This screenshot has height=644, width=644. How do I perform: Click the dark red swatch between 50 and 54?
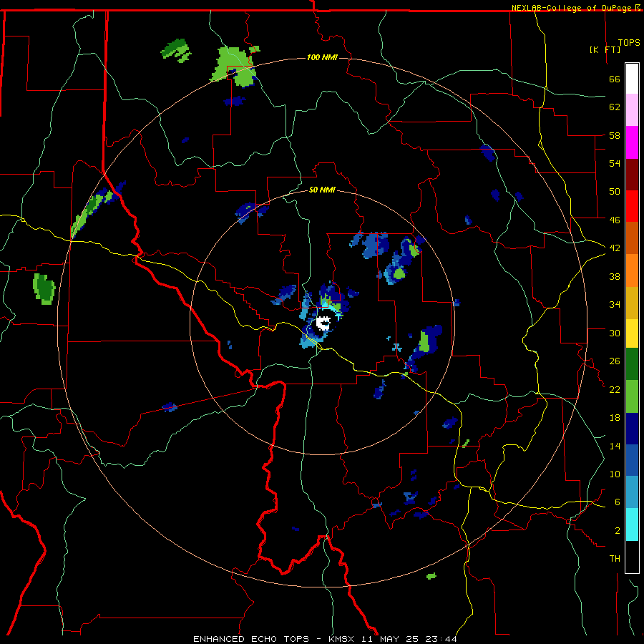point(632,174)
